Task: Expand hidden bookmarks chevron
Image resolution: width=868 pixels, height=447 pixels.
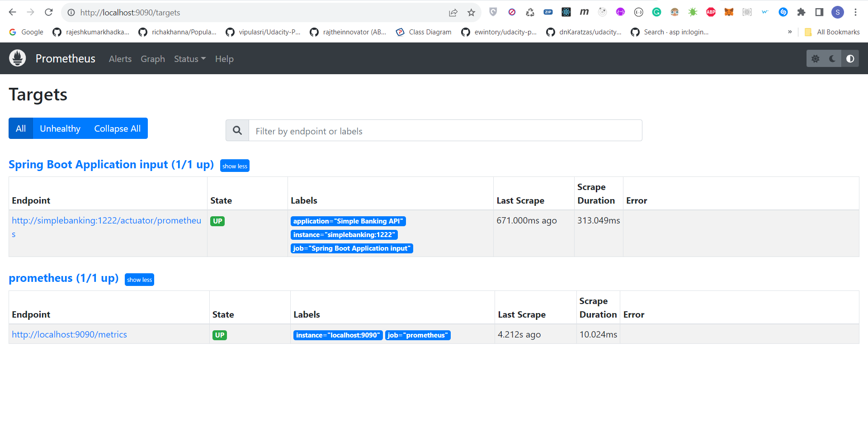Action: click(790, 32)
